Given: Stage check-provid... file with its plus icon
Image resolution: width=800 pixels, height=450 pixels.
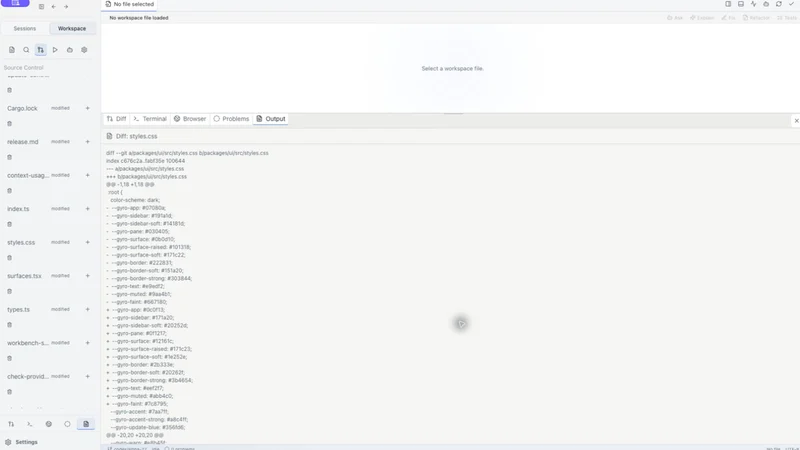Looking at the screenshot, I should coord(87,376).
